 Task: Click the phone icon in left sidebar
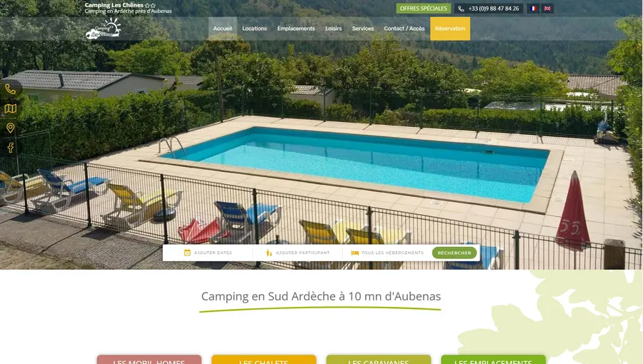(x=10, y=89)
